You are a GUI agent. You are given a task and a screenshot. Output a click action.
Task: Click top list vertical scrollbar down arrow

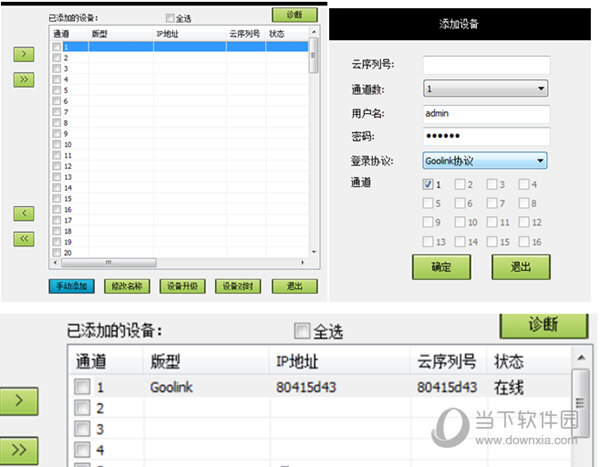pos(314,252)
